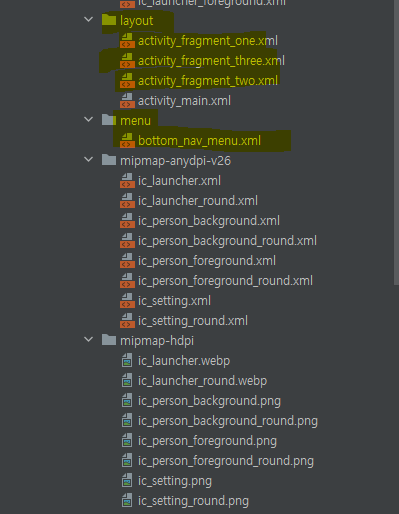Click image icon of ic_person_background_round.png
Viewport: 399px width, 514px height.
(x=127, y=421)
